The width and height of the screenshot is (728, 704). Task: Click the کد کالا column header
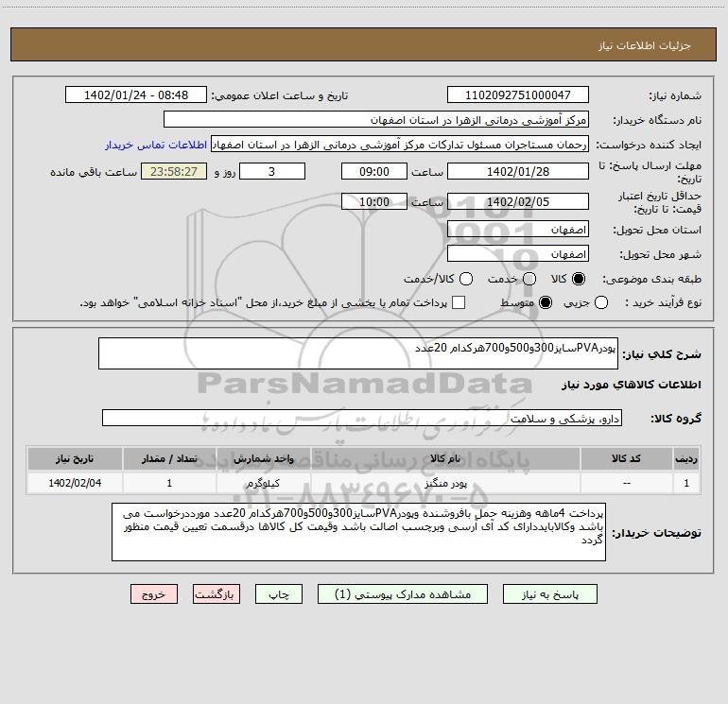[x=626, y=458]
